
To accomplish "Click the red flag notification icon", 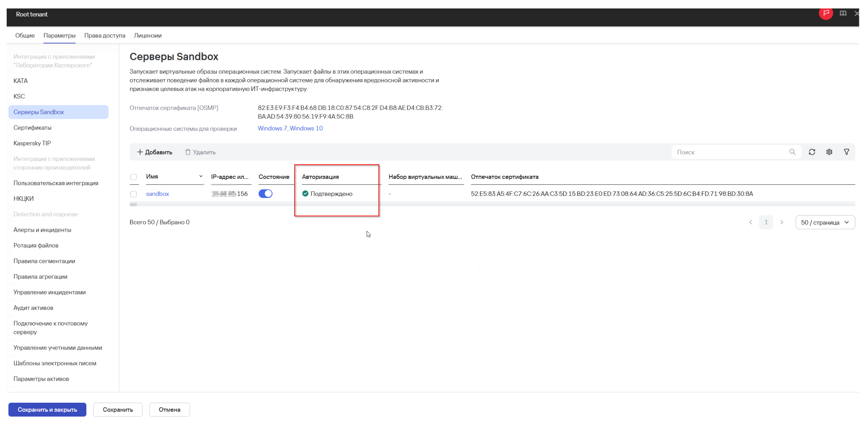I will click(x=826, y=13).
